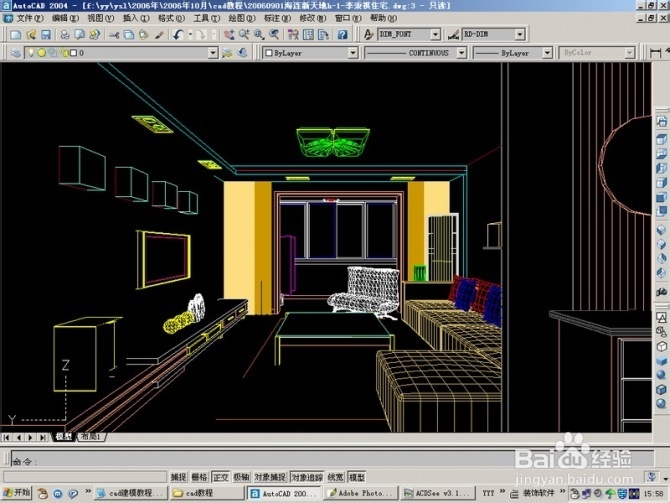
Task: Open the 格式 (Format) menu
Action: pos(171,18)
